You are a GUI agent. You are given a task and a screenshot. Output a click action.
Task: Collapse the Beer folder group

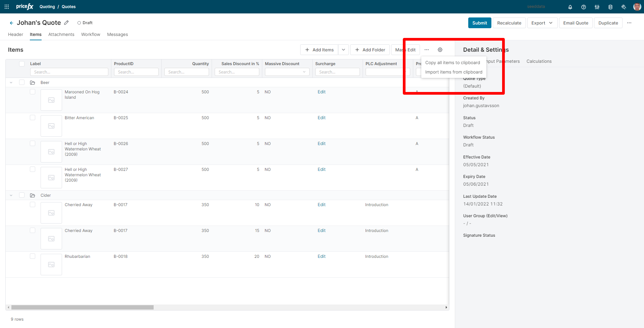pos(11,83)
